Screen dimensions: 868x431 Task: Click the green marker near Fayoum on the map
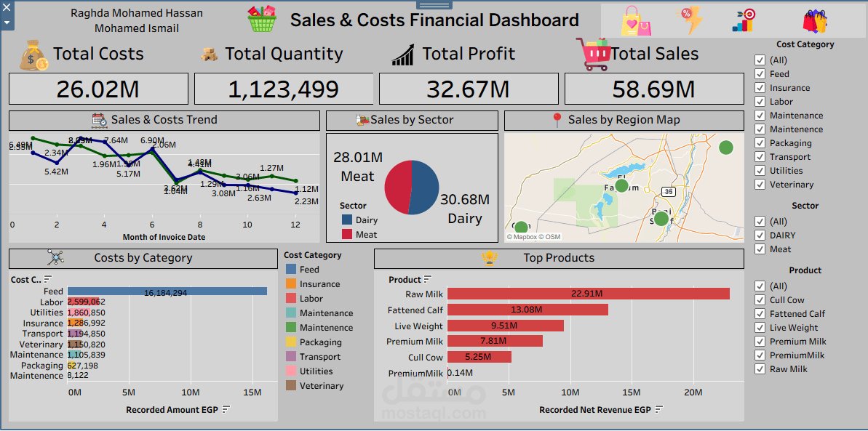point(621,185)
